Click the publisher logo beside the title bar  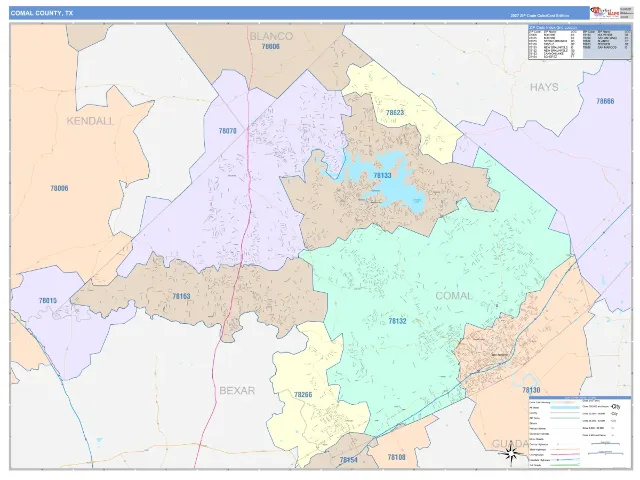(604, 12)
